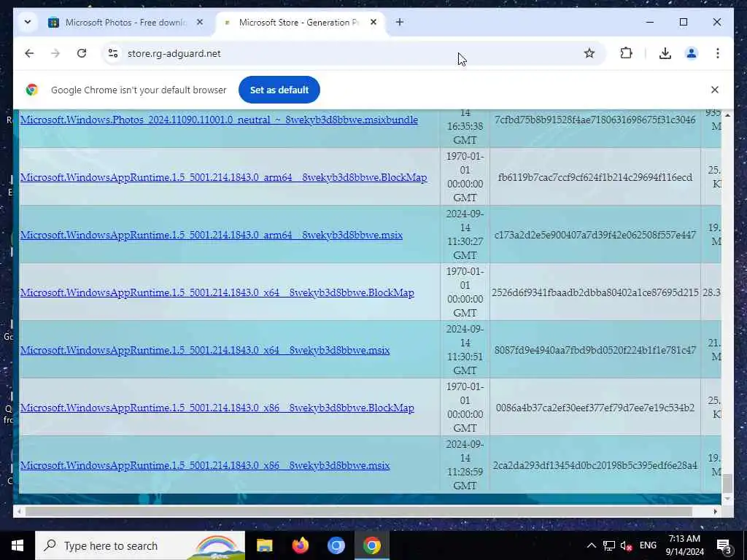Viewport: 747px width, 560px height.
Task: Expand the tab search dropdown arrow
Action: 28,22
